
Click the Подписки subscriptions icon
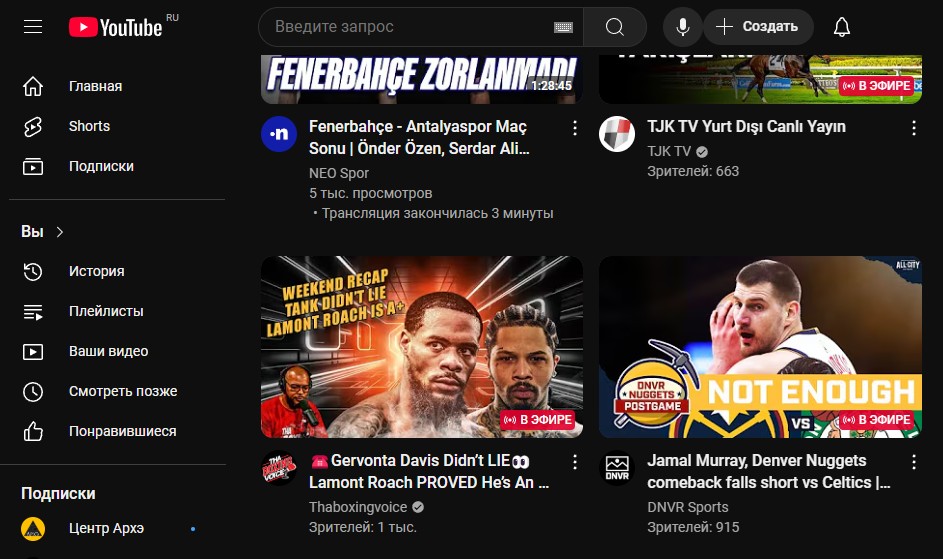(x=33, y=166)
